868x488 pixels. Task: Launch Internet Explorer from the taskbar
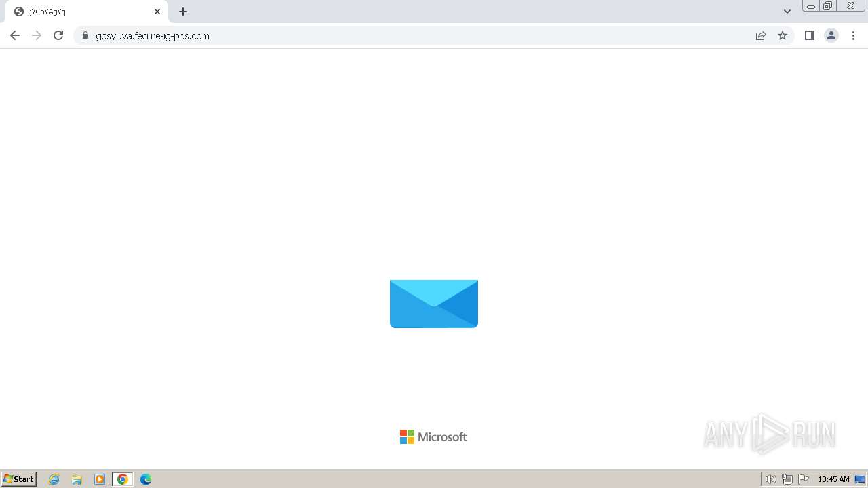(x=54, y=479)
